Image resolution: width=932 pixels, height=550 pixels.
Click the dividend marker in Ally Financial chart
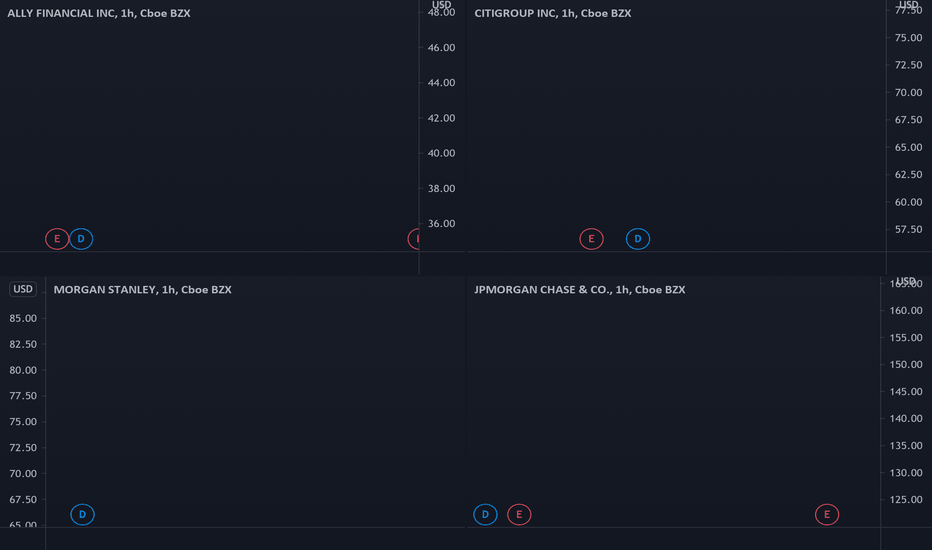coord(81,238)
